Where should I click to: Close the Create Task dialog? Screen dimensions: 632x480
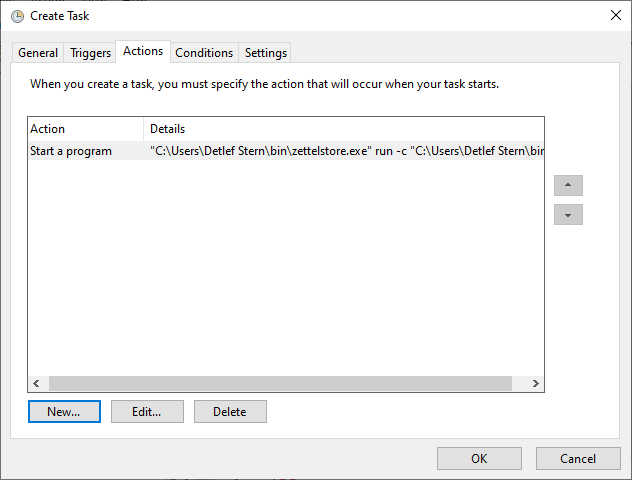point(613,15)
